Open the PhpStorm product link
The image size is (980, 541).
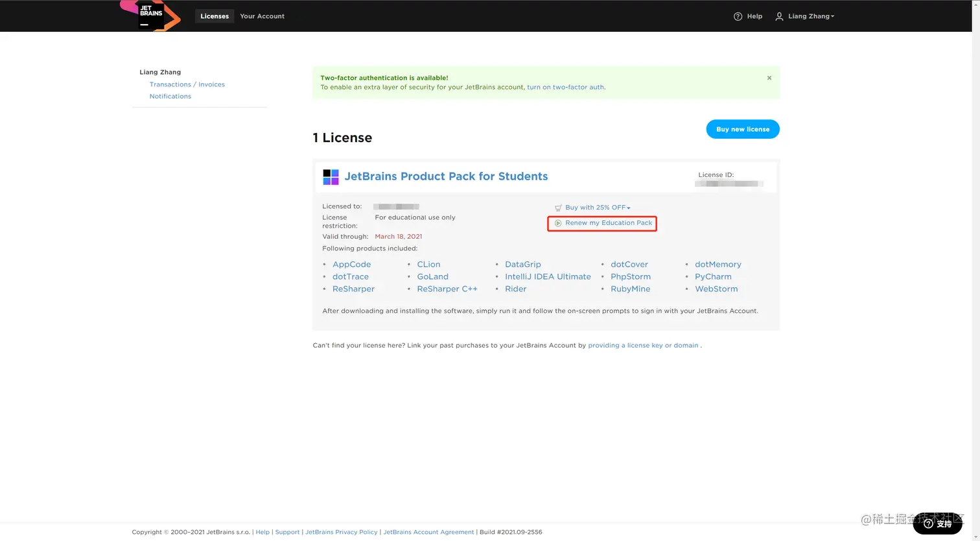(631, 276)
